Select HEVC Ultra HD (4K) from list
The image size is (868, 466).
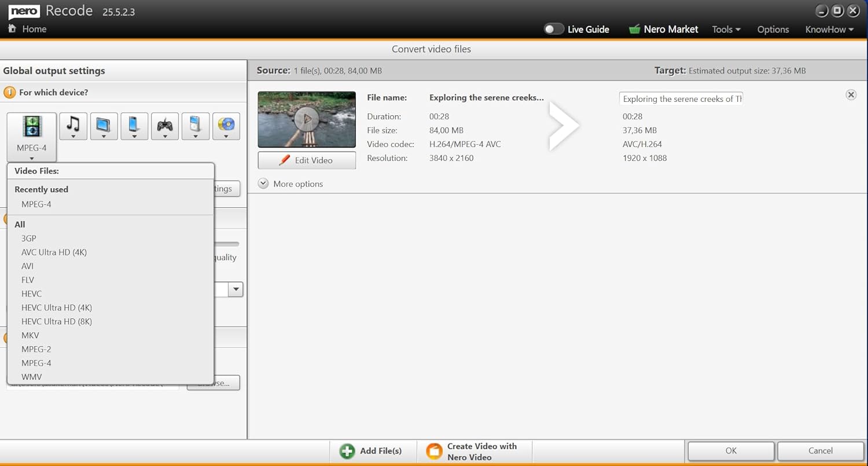coord(57,307)
